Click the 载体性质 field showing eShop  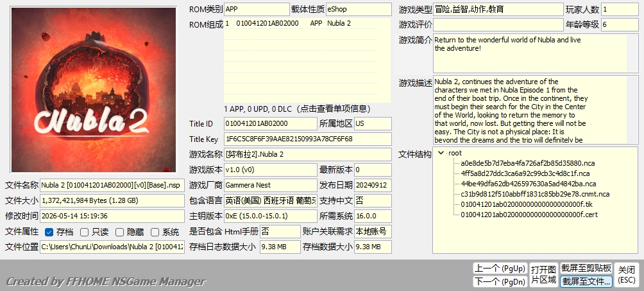tap(359, 9)
